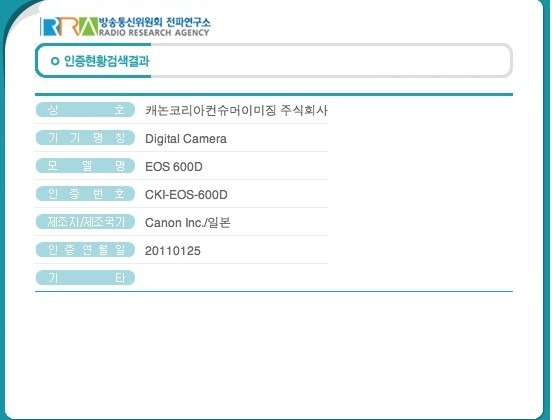Image resolution: width=552 pixels, height=420 pixels.
Task: Select the 상호 field label
Action: pyautogui.click(x=85, y=110)
